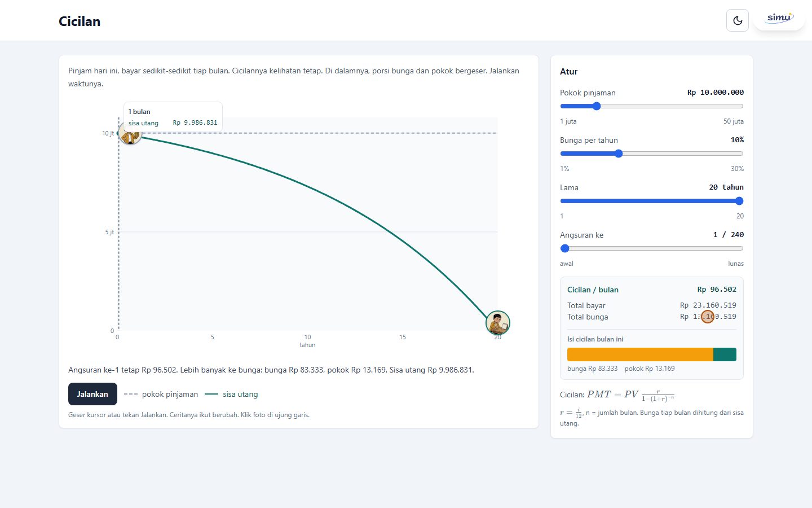Image resolution: width=812 pixels, height=508 pixels.
Task: Click the Angsuran ke-1 summary sentence
Action: [x=271, y=370]
